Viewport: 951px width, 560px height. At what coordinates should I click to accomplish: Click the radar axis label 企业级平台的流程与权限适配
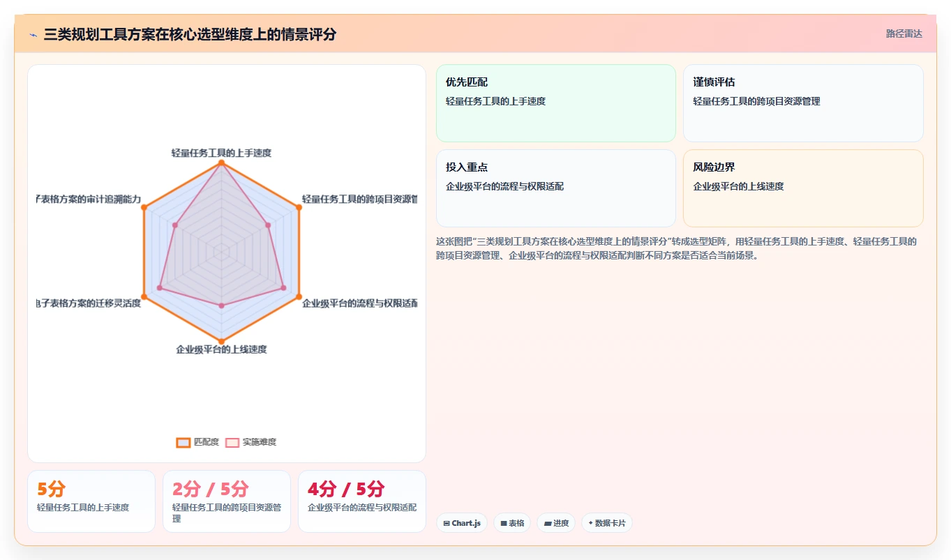click(359, 303)
